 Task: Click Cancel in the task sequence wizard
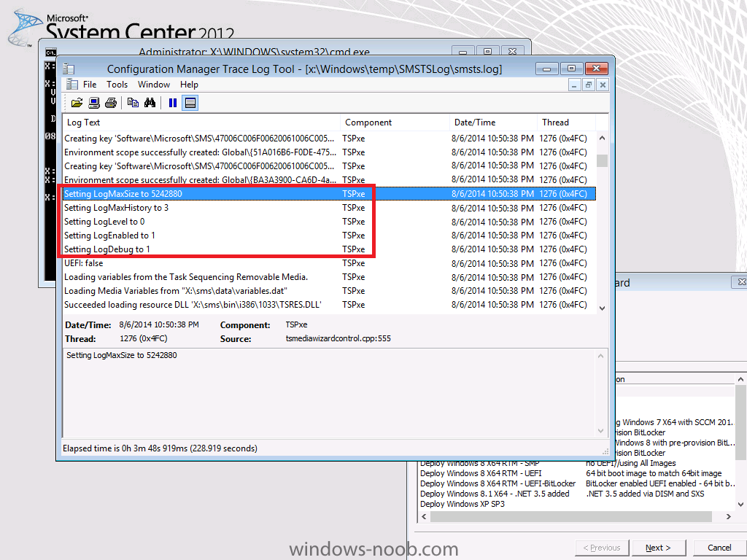[719, 548]
